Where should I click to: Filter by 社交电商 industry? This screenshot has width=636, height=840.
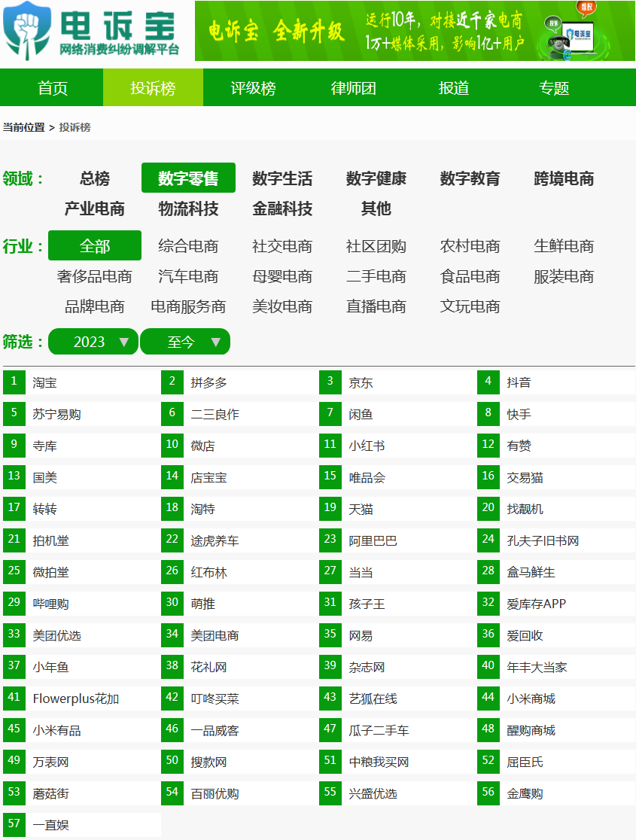pyautogui.click(x=281, y=246)
